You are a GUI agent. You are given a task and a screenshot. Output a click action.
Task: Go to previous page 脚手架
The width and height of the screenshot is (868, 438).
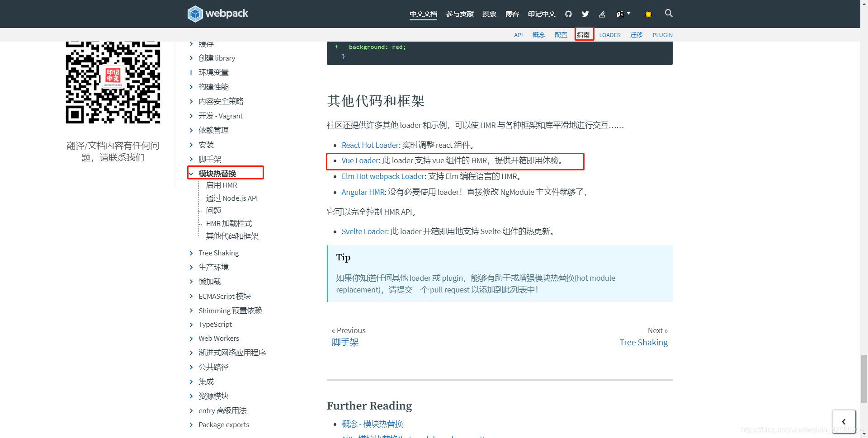tap(345, 342)
